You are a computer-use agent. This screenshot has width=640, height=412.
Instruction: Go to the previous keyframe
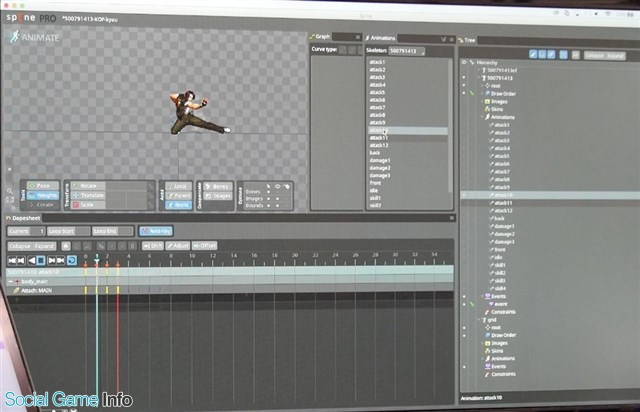21,260
